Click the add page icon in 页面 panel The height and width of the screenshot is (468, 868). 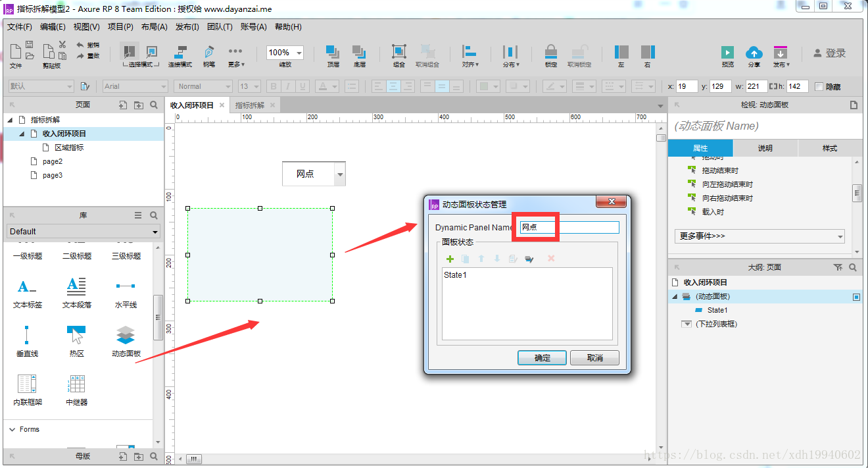point(122,105)
